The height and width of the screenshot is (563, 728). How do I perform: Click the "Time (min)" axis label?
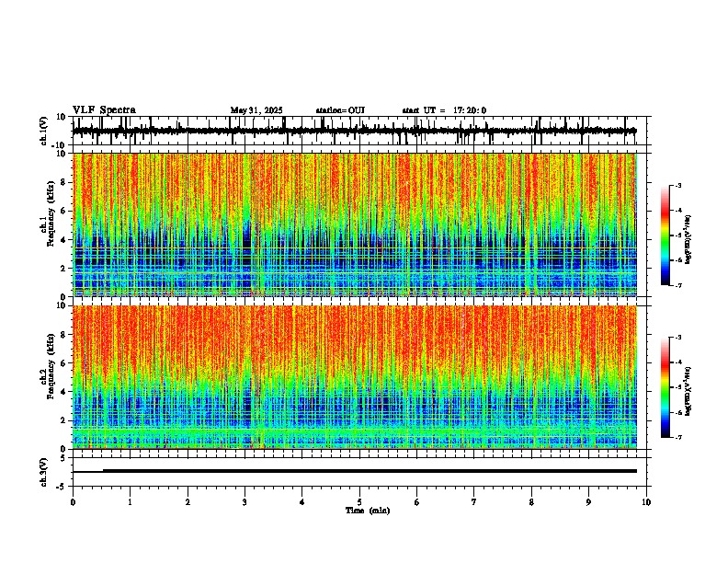(x=368, y=511)
